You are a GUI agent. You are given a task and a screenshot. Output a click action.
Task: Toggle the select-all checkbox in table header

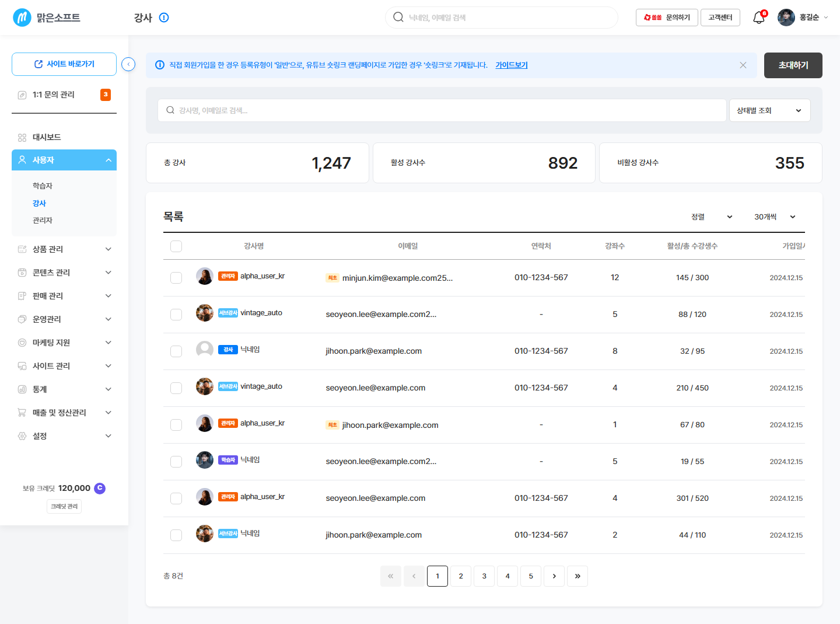click(x=176, y=246)
